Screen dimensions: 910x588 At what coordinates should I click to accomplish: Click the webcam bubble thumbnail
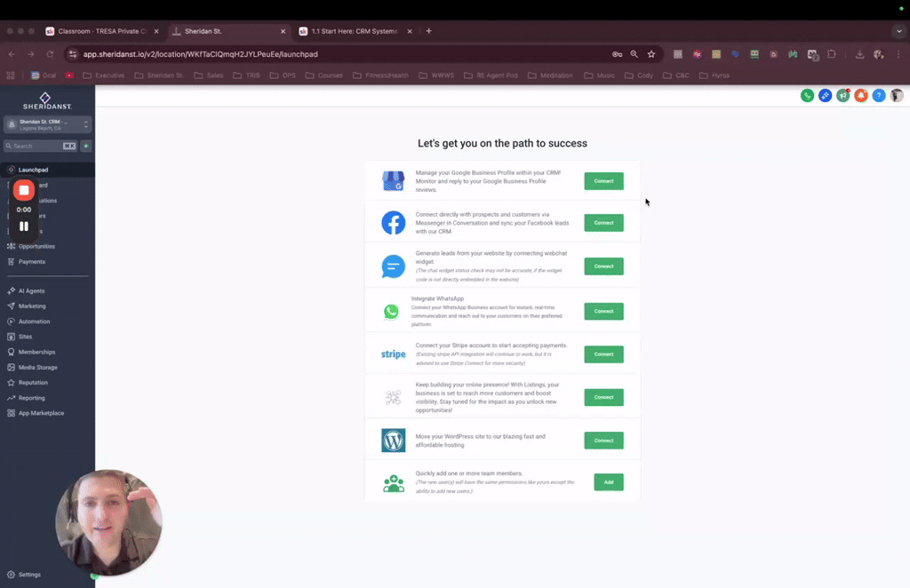[x=108, y=523]
